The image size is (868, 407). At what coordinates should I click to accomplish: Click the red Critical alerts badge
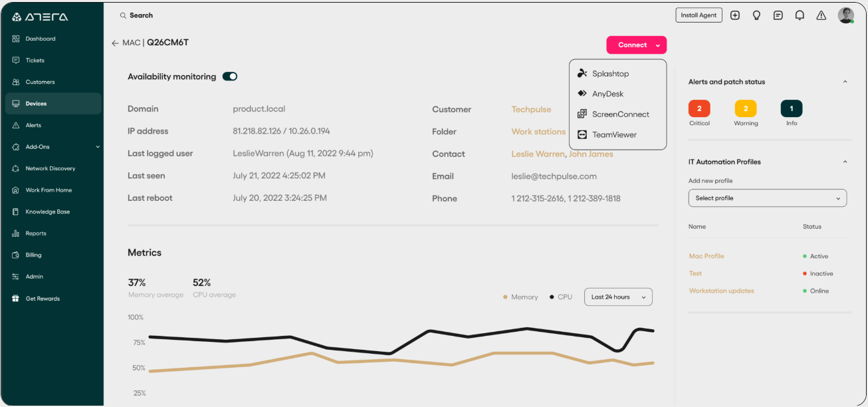click(699, 108)
